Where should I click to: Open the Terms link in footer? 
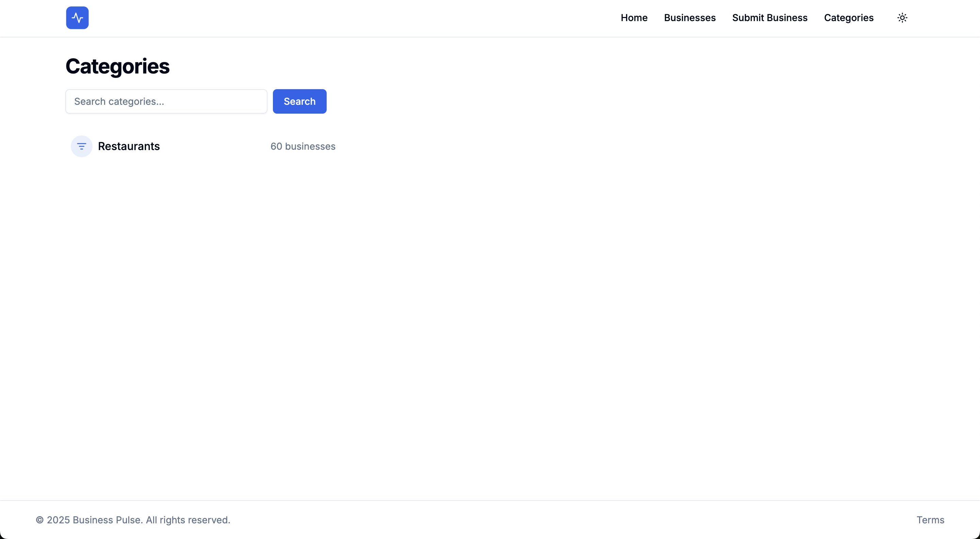pos(930,520)
